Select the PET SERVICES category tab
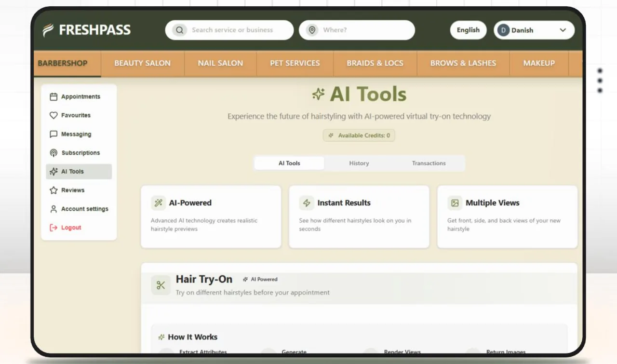 pos(295,64)
